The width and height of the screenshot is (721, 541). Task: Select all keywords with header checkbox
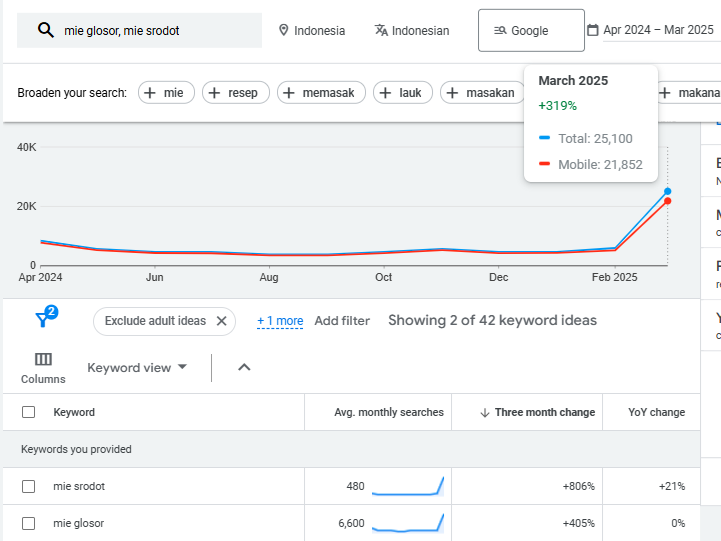(x=29, y=412)
